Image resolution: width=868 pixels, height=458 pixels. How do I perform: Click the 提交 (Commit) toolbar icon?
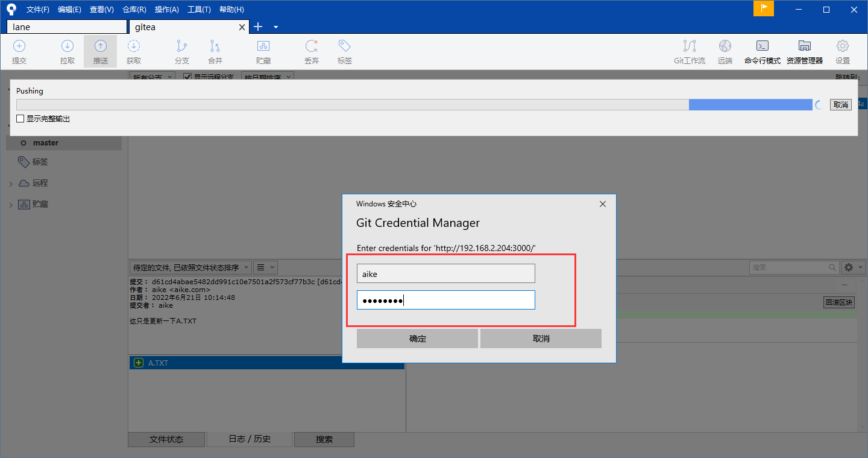coord(19,52)
